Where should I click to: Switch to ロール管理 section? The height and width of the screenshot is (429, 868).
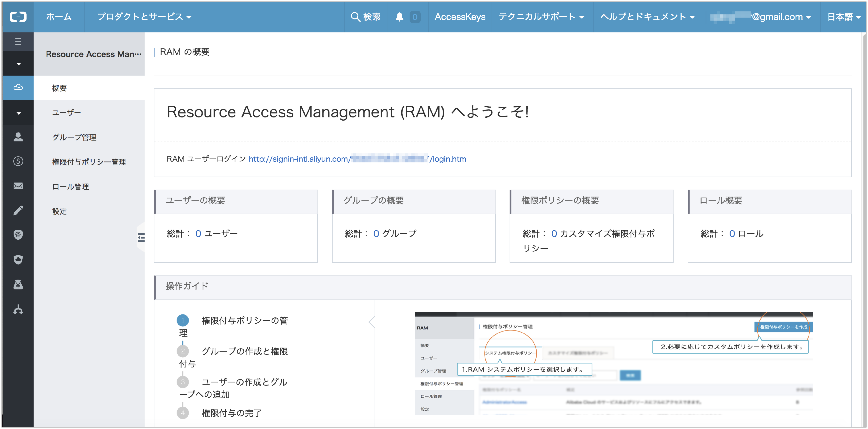click(70, 186)
